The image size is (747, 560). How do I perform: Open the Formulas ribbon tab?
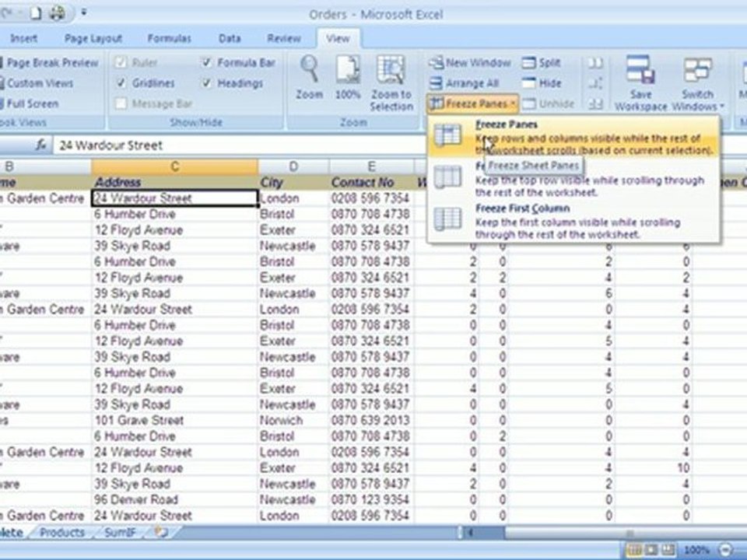169,38
